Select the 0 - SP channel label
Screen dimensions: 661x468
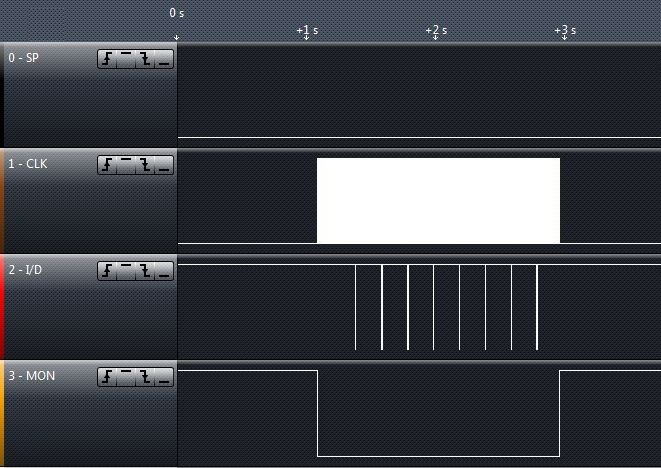tap(24, 58)
